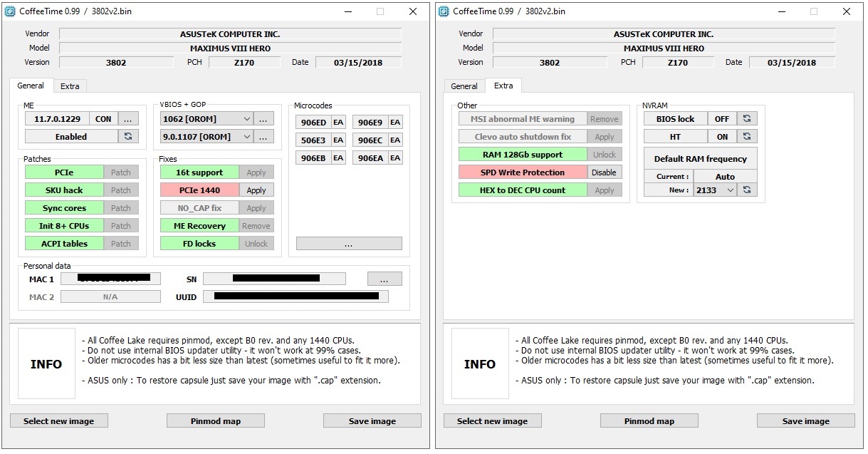Click Select new image in left window
The height and width of the screenshot is (454, 868).
pos(59,421)
